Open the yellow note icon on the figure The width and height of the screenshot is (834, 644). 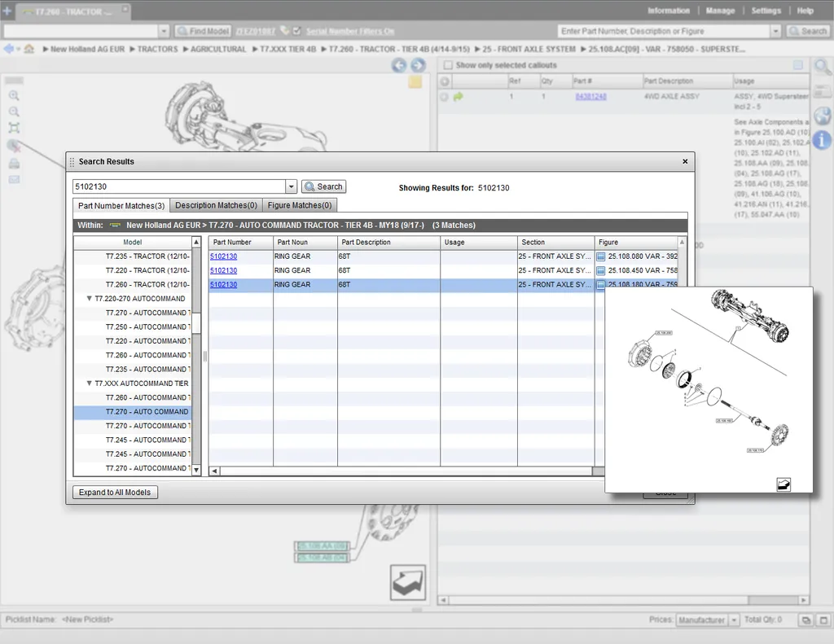[x=415, y=82]
